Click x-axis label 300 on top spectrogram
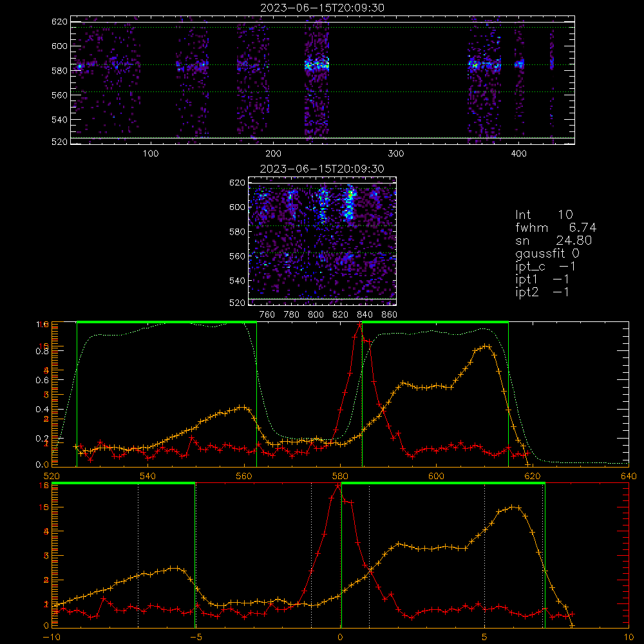 [396, 154]
